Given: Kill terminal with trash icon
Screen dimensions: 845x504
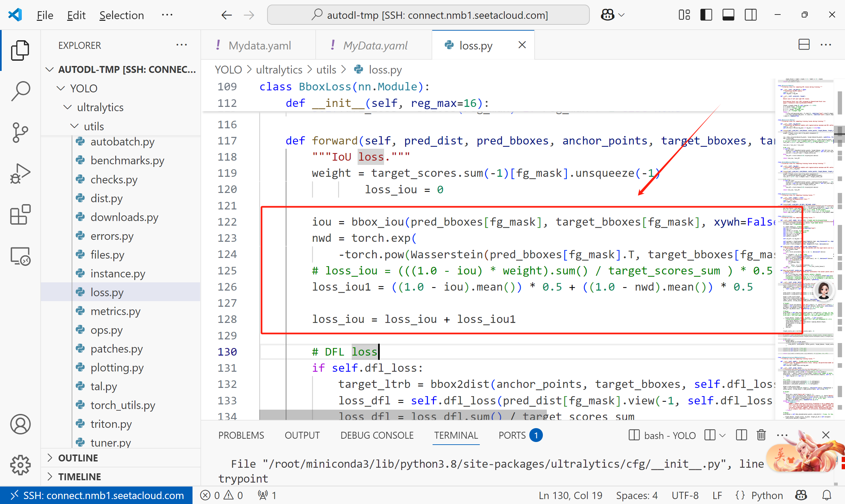Looking at the screenshot, I should (761, 435).
